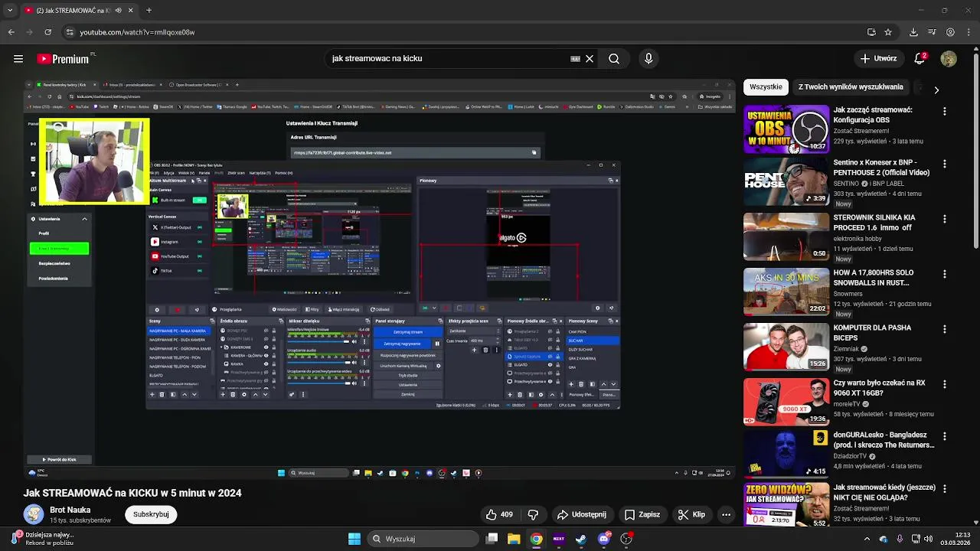Open the NEXT app on taskbar
The height and width of the screenshot is (551, 980).
click(559, 539)
